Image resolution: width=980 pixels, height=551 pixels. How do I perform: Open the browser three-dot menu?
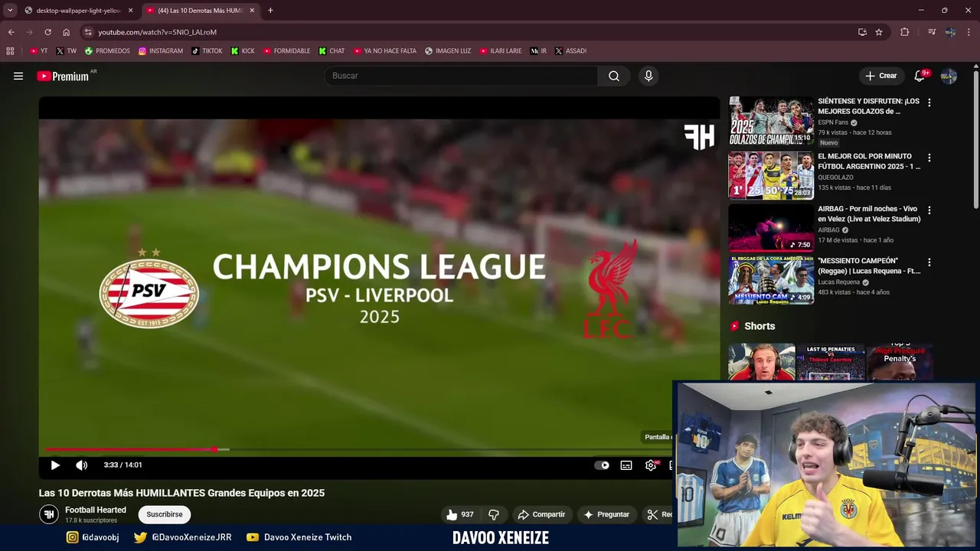tap(969, 32)
